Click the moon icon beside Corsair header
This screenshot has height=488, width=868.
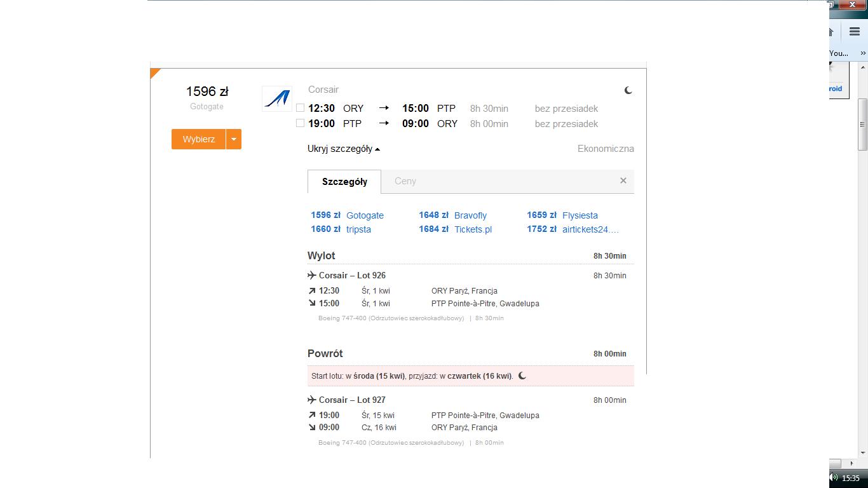pos(628,90)
